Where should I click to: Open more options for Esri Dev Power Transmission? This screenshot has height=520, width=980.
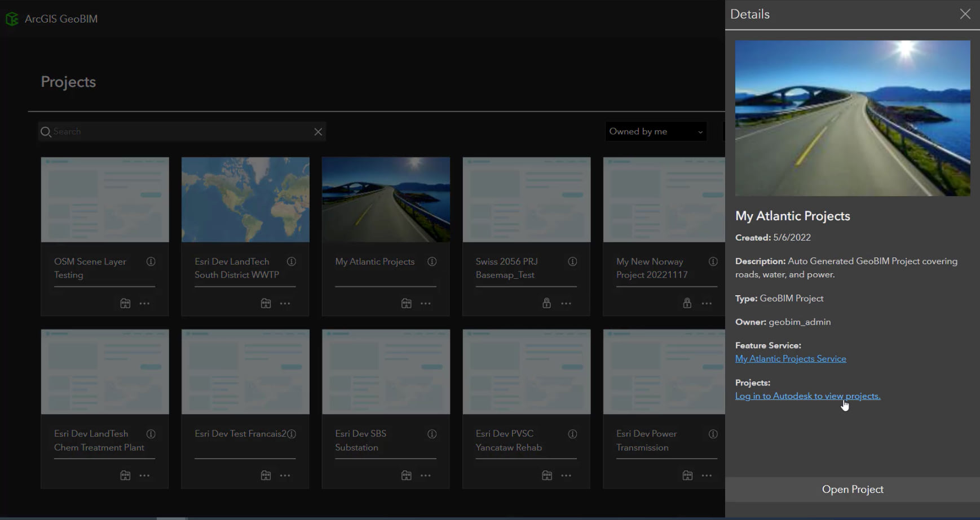(707, 476)
